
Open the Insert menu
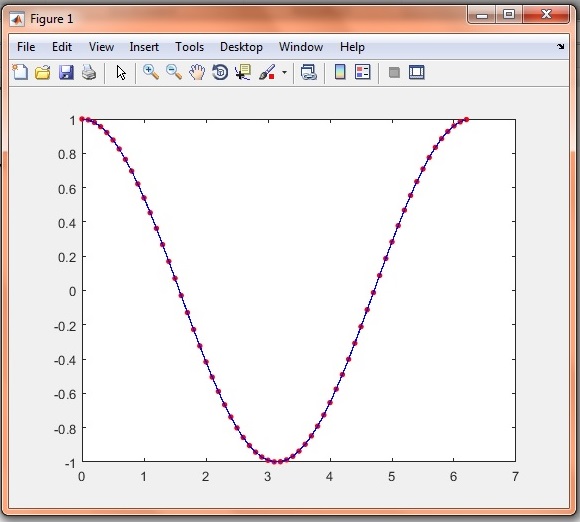144,47
